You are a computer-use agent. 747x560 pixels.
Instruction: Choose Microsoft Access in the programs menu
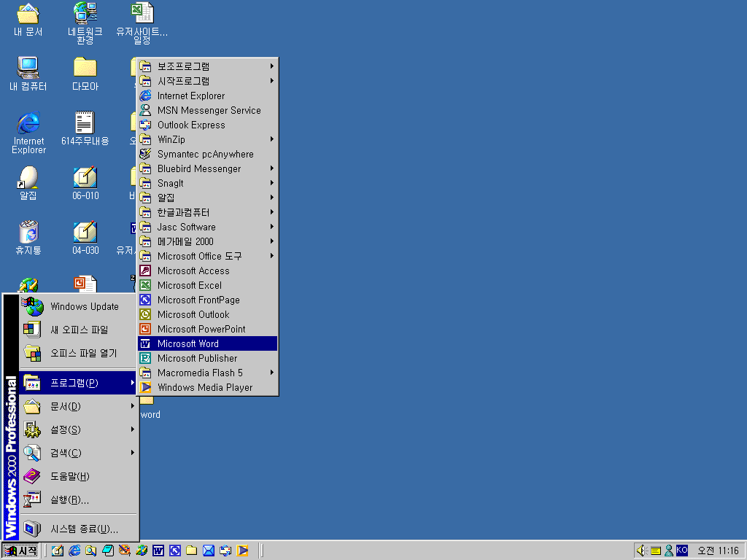[x=207, y=271]
